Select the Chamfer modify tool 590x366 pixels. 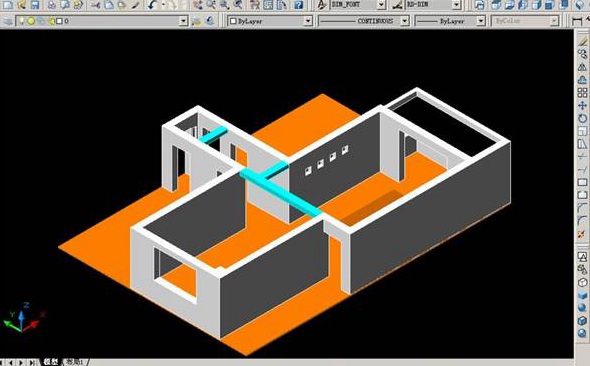coord(582,208)
